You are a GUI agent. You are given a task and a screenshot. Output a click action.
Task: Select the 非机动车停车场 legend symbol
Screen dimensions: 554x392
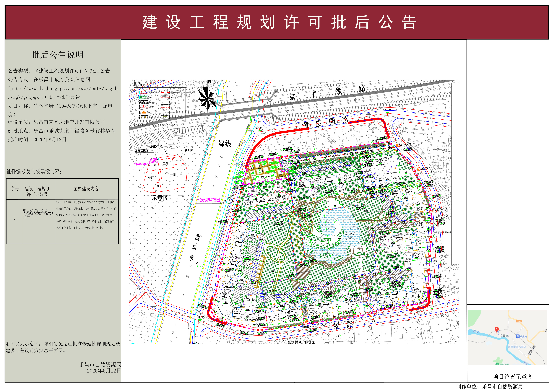coord(144,117)
